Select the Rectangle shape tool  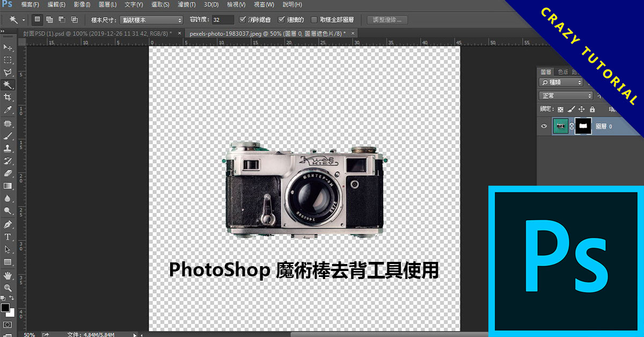(8, 261)
